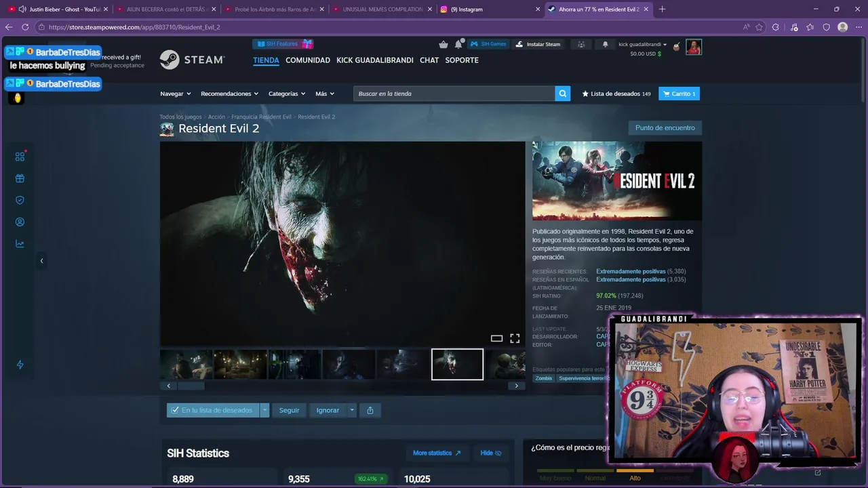The height and width of the screenshot is (488, 868).
Task: Focus the Buscar en la tienda field
Action: (454, 94)
